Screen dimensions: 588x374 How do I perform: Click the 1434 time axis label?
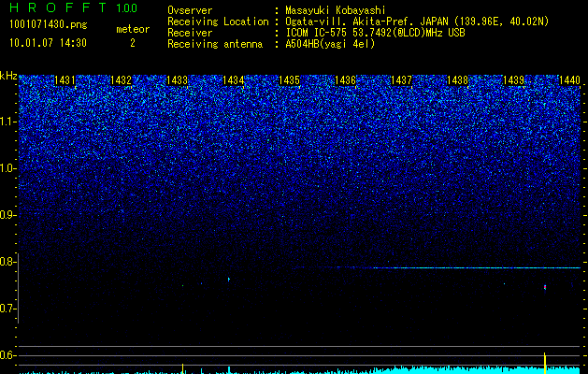234,80
